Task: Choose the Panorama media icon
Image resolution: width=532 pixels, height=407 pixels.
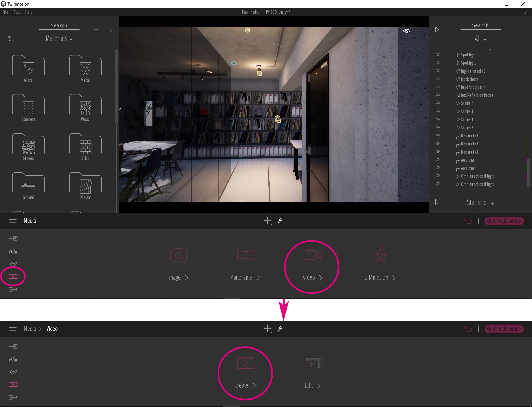Action: [246, 255]
